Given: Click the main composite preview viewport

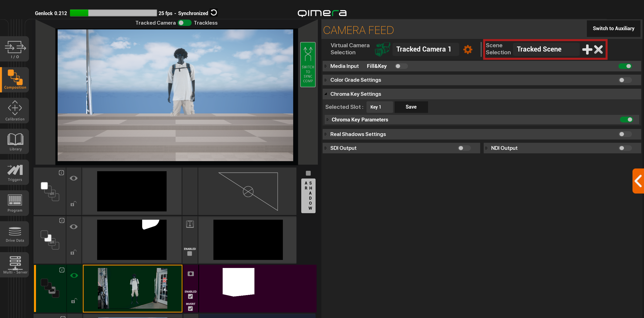Looking at the screenshot, I should pyautogui.click(x=175, y=95).
